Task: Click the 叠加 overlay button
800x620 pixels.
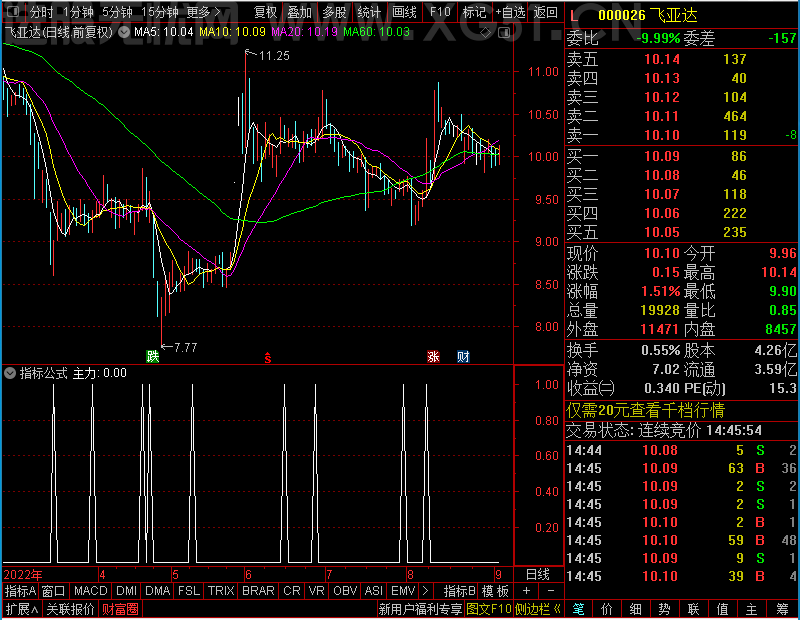Action: 299,12
